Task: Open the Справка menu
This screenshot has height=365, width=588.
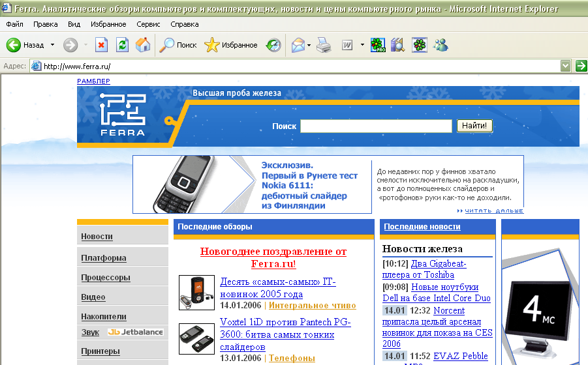Action: (x=185, y=24)
